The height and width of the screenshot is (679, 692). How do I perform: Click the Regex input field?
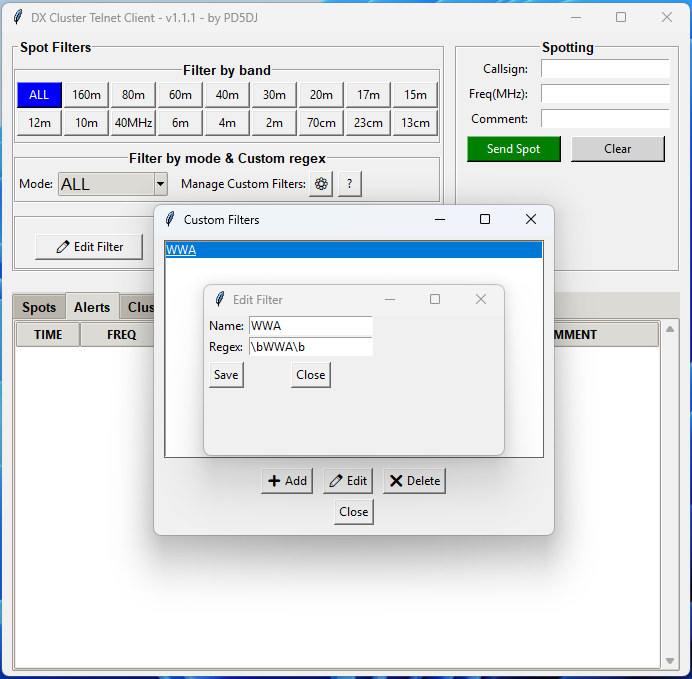coord(310,347)
